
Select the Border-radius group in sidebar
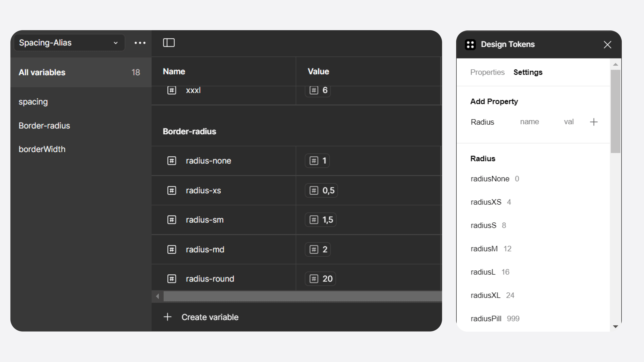pyautogui.click(x=44, y=125)
